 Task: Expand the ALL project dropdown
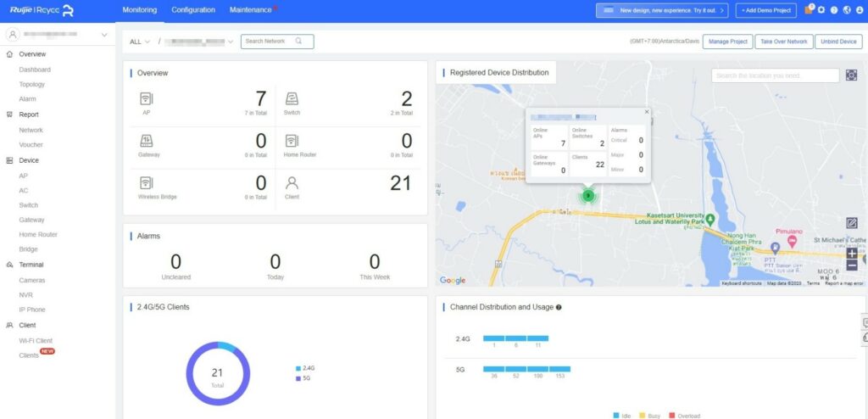point(140,42)
